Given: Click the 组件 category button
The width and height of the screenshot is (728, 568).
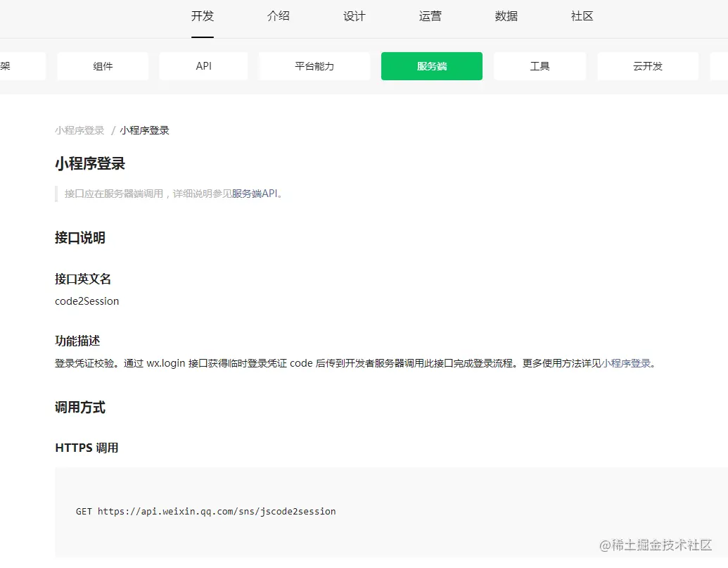Looking at the screenshot, I should 103,66.
